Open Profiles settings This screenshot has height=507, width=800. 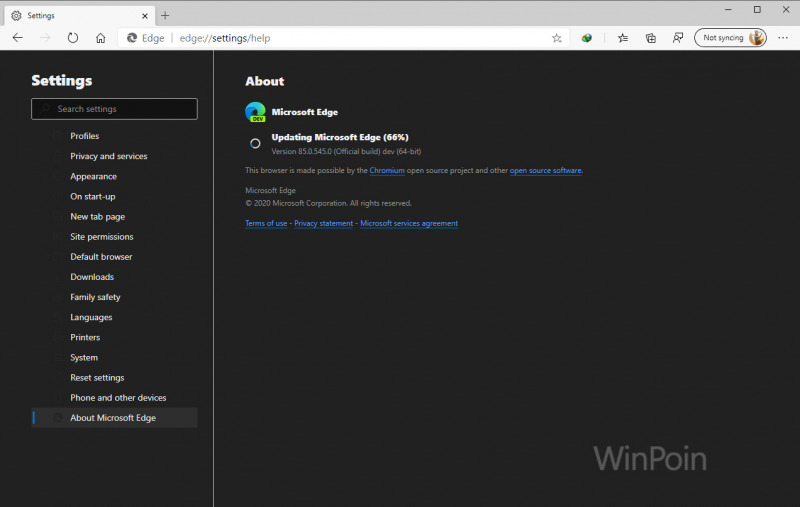[x=85, y=136]
